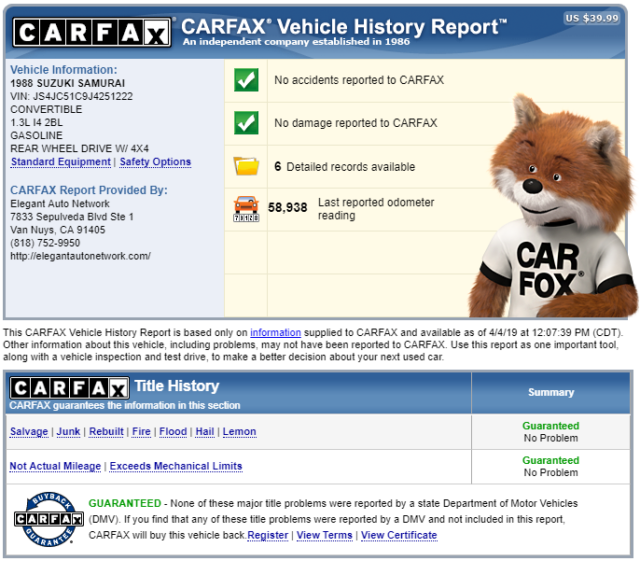Screen dimensions: 640x561
Task: Open the Rebuilt title link
Action: [106, 432]
